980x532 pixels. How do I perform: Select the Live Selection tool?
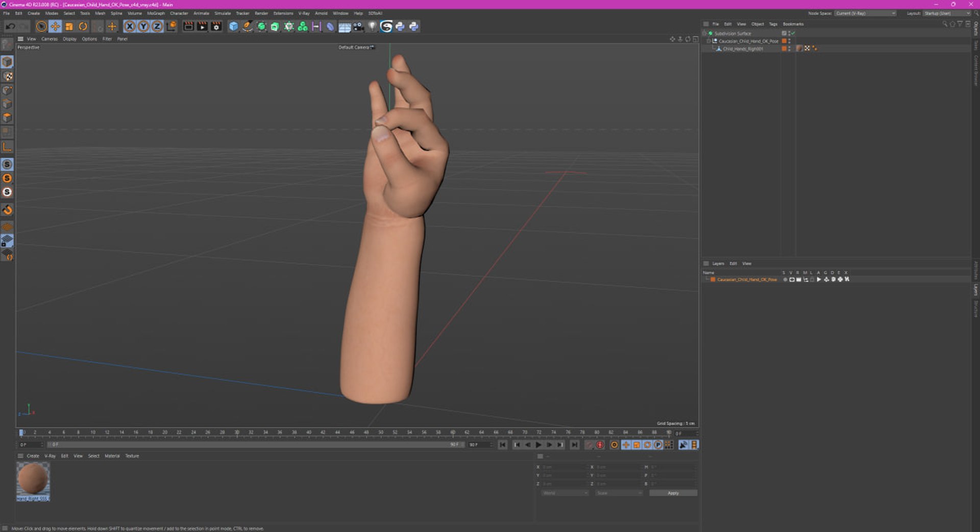tap(41, 27)
